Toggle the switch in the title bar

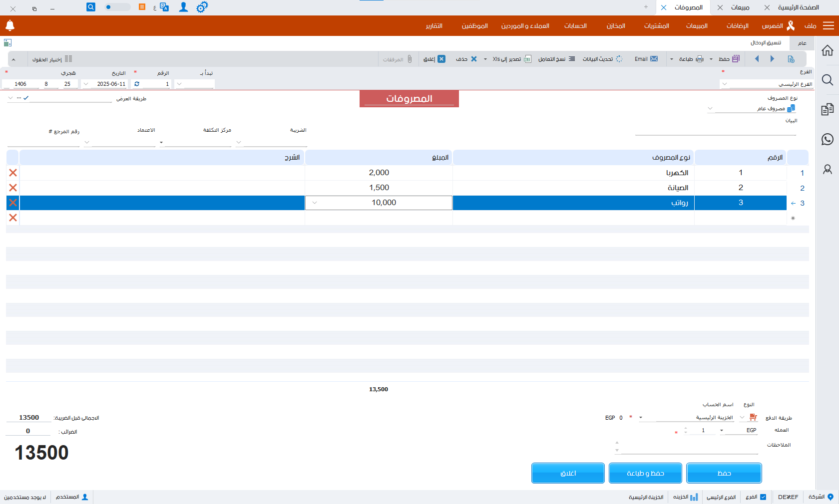[x=117, y=7]
